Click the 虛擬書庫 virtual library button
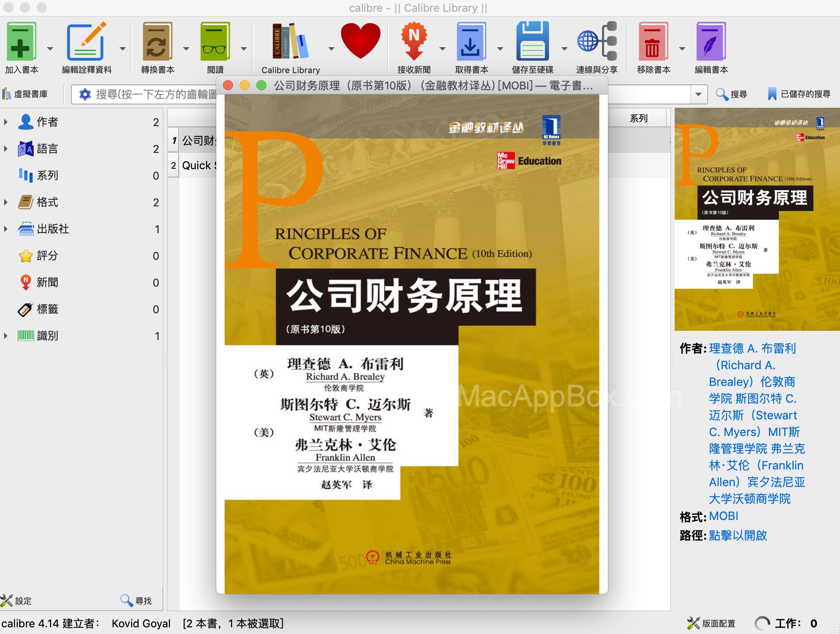Image resolution: width=840 pixels, height=634 pixels. (x=25, y=94)
